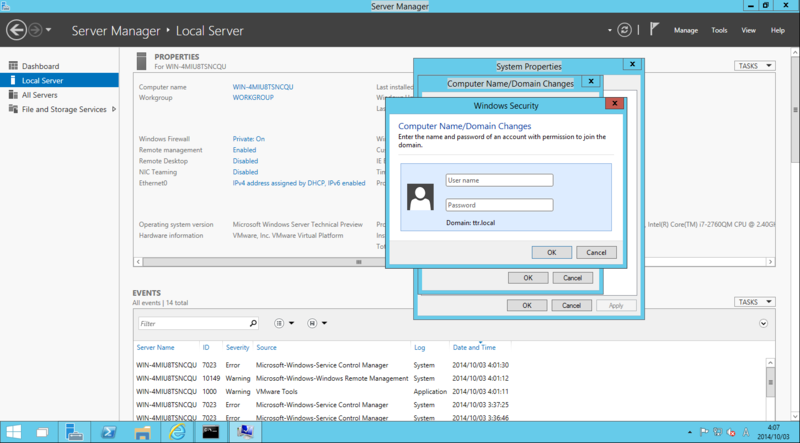
Task: Click OK in System Properties window
Action: (x=527, y=305)
